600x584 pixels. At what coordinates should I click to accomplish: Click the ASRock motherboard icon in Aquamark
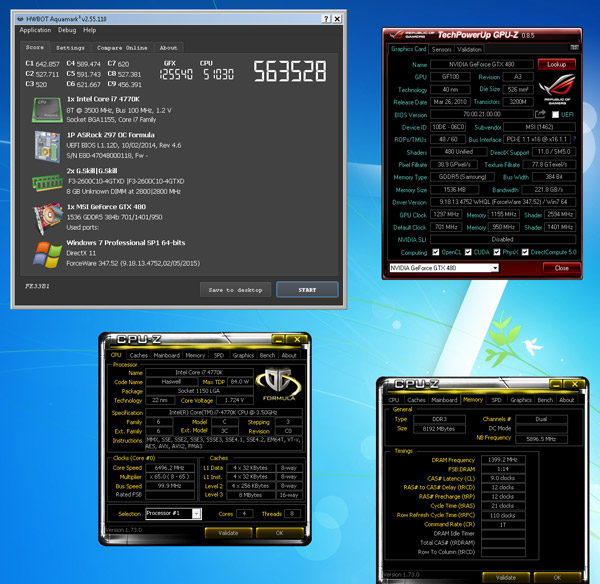47,146
